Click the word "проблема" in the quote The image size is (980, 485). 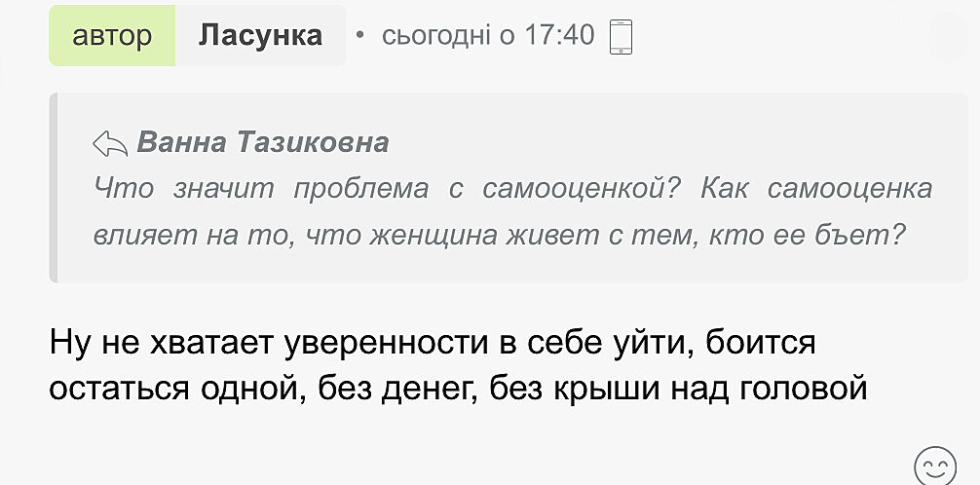click(361, 188)
